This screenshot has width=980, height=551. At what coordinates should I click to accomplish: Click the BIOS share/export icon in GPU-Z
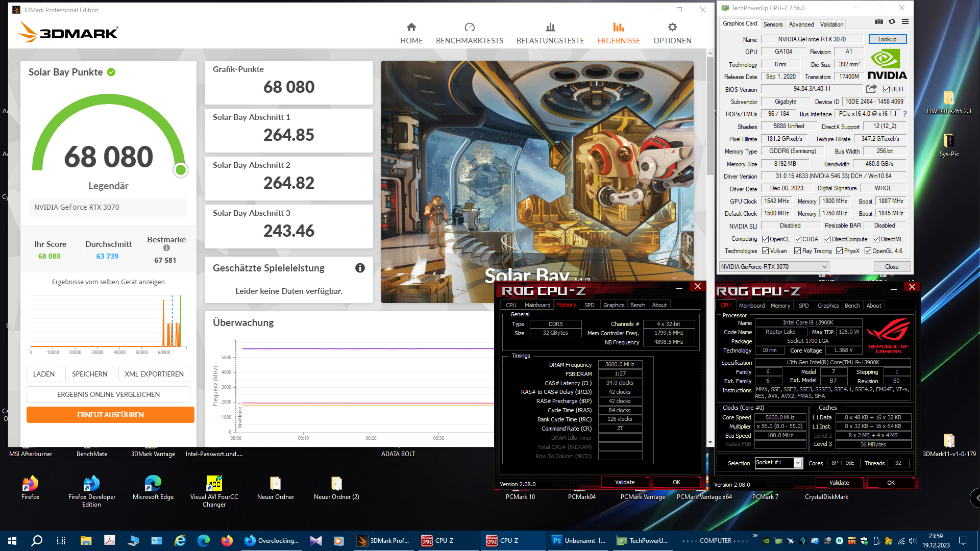[x=871, y=89]
